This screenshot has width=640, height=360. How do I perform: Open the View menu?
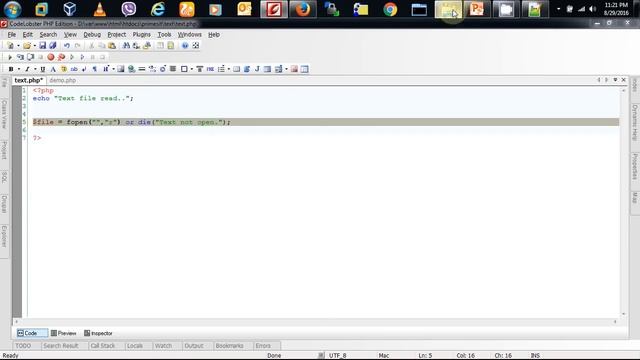70,35
